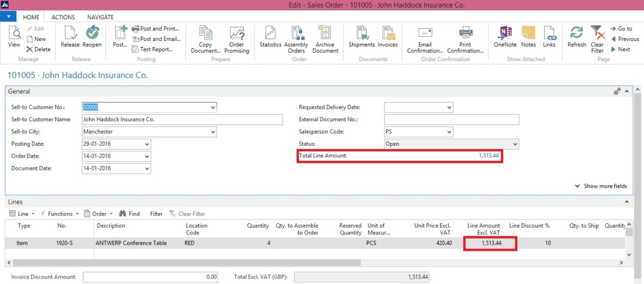The width and height of the screenshot is (644, 284).
Task: Click the Reopen order icon
Action: click(x=92, y=34)
